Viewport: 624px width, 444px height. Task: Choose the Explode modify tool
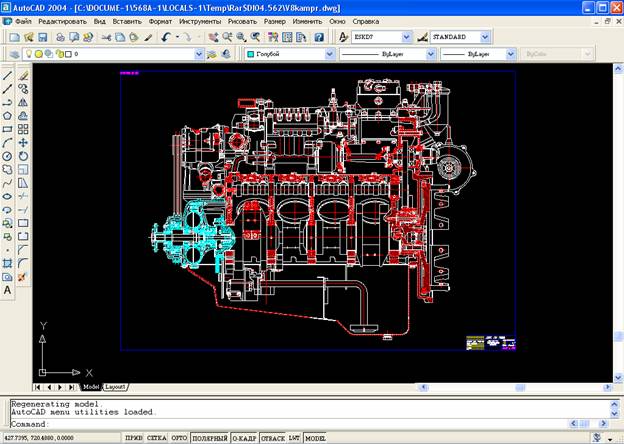23,277
